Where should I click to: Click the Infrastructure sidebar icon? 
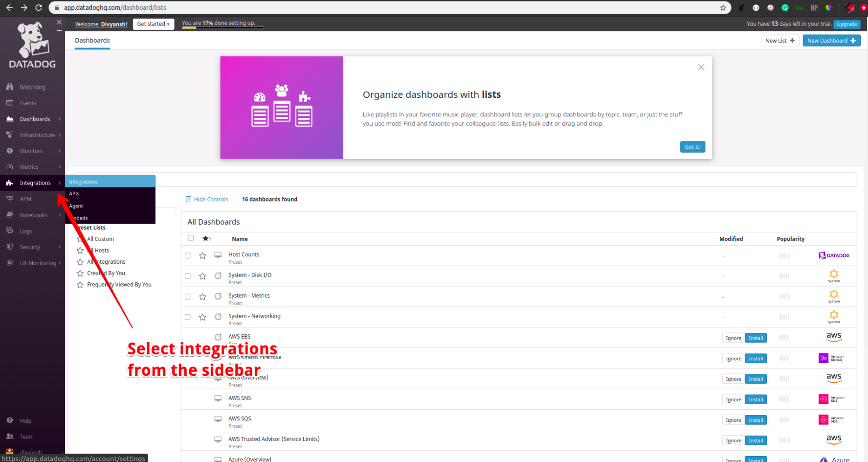point(10,135)
